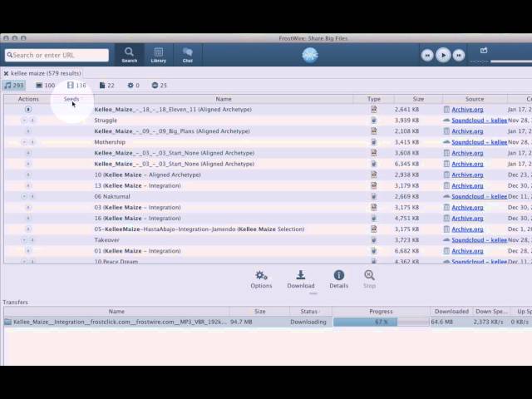Click action icon of 03_Start_None 3,608 KB row
The width and height of the screenshot is (532, 399).
(28, 153)
